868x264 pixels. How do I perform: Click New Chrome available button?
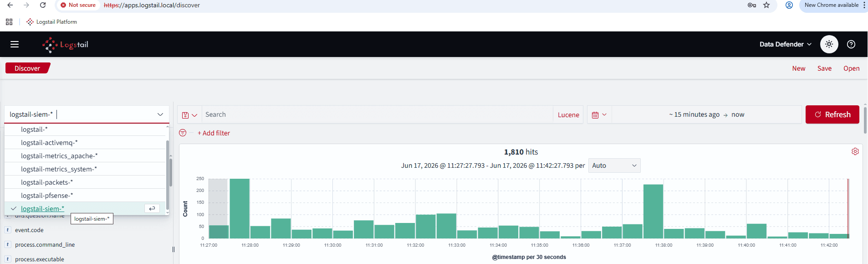tap(831, 5)
